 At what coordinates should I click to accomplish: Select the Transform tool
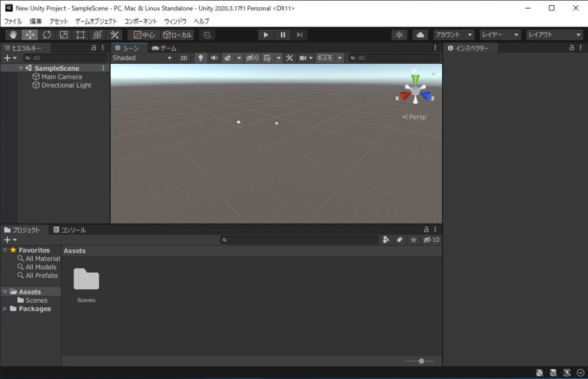[x=98, y=35]
